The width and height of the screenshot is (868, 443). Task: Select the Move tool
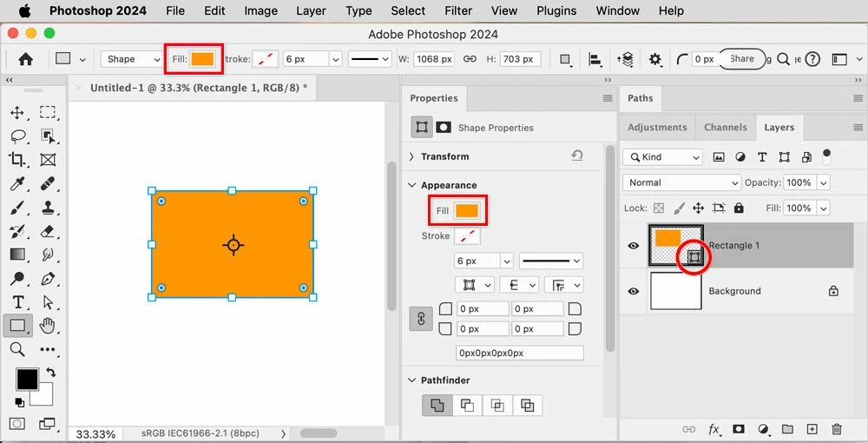(17, 113)
